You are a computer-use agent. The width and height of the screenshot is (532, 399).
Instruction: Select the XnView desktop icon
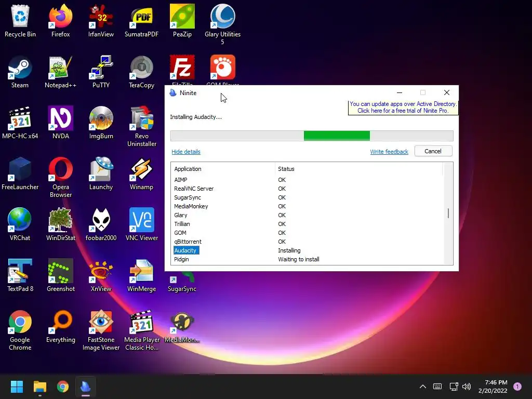101,275
